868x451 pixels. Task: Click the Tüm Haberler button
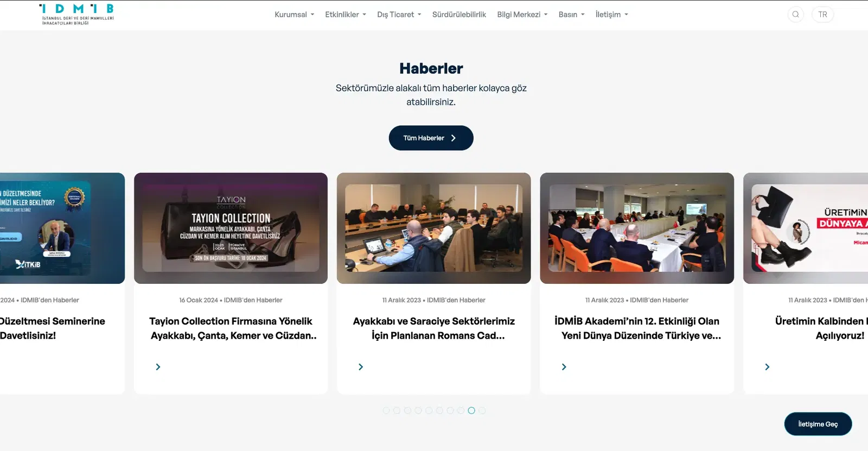click(x=431, y=138)
